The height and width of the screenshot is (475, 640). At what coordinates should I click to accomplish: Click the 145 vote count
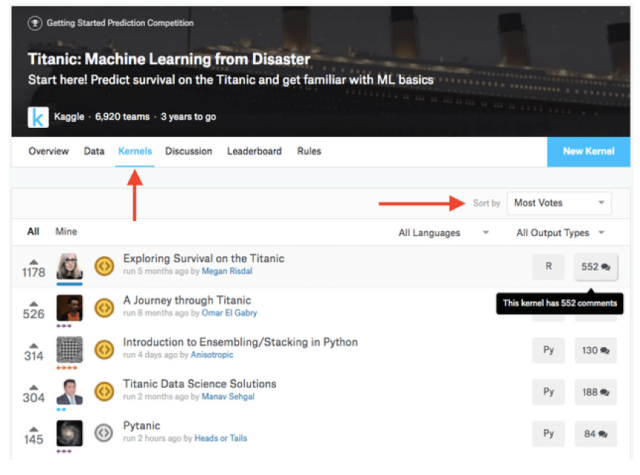(34, 439)
